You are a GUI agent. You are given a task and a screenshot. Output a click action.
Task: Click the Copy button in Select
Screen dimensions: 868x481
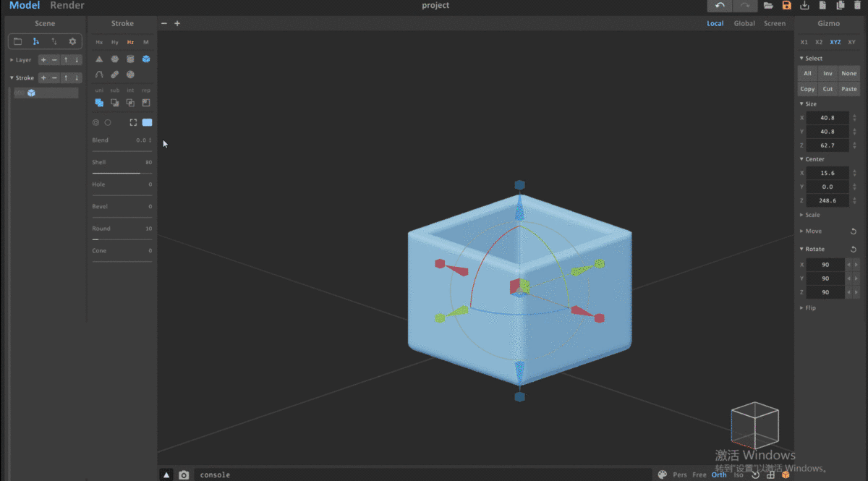(x=807, y=89)
